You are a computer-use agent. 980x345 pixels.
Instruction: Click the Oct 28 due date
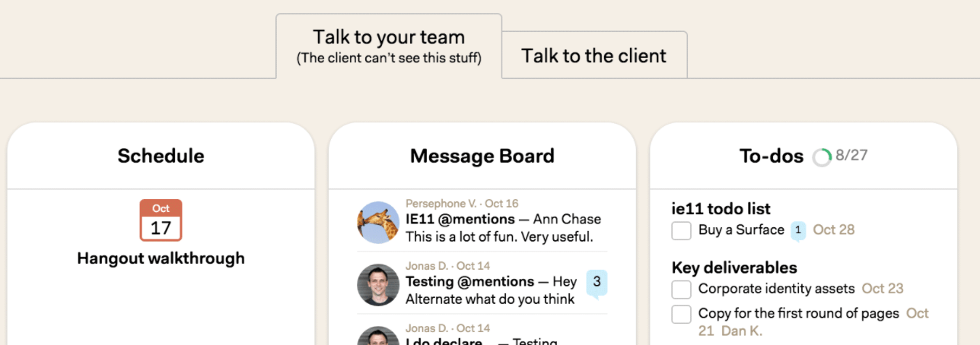[x=834, y=229]
